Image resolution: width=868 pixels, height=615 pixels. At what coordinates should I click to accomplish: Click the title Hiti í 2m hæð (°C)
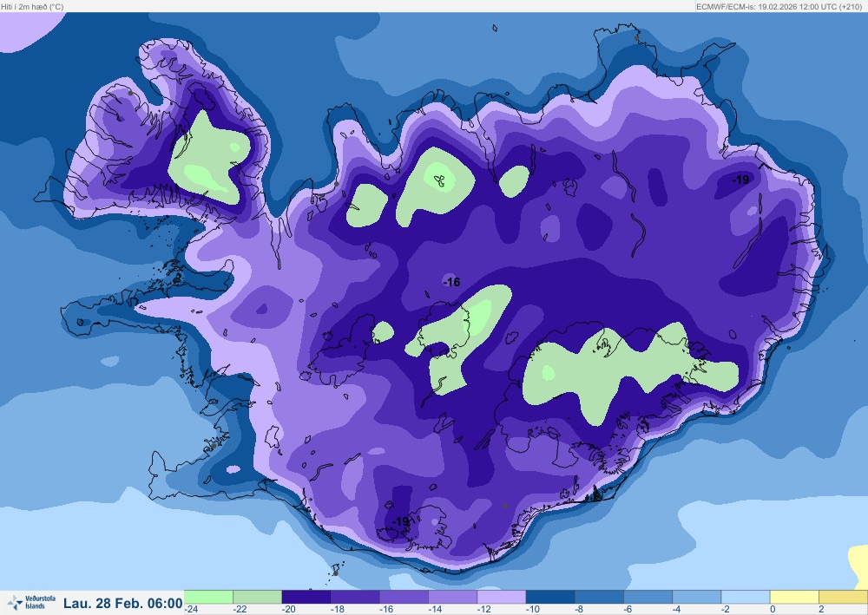coord(32,7)
